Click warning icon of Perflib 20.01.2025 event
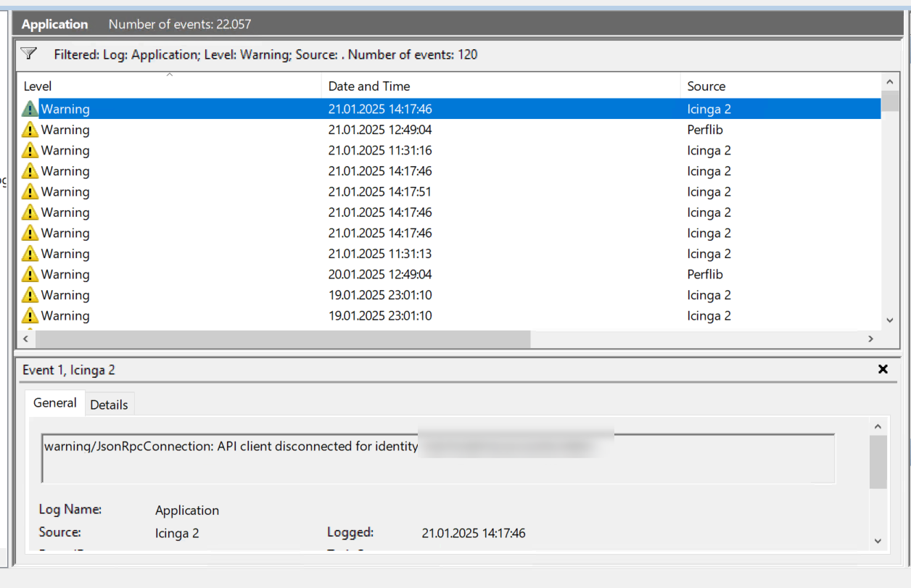 tap(30, 275)
